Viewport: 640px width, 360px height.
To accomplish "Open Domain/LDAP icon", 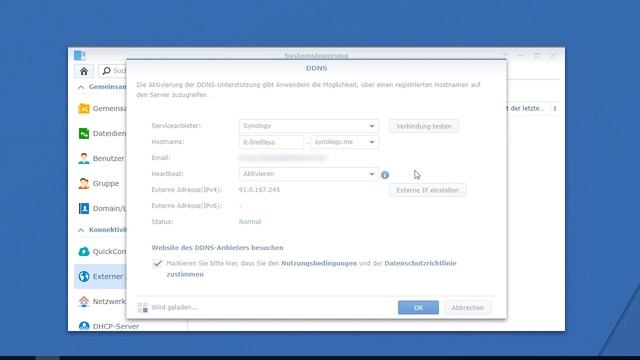I will click(x=84, y=208).
